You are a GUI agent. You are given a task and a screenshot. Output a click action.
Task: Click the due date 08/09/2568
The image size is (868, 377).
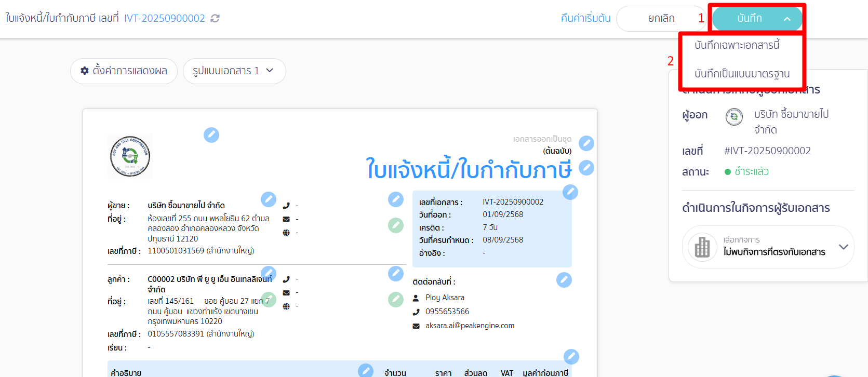503,240
